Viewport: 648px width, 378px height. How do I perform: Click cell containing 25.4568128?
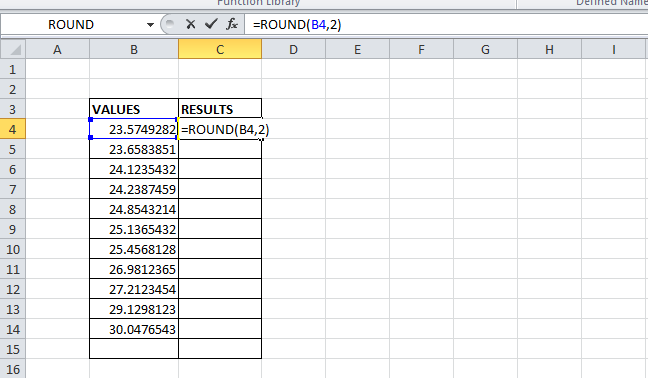pos(134,250)
